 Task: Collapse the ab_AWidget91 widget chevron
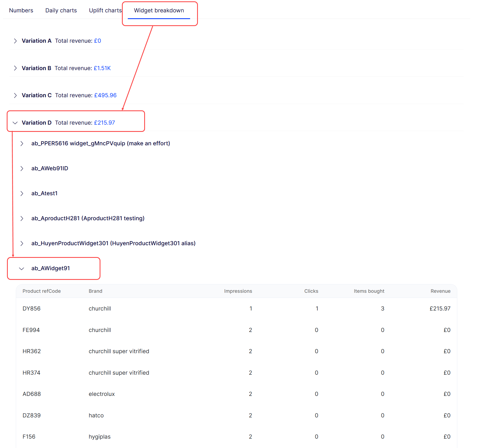[22, 269]
